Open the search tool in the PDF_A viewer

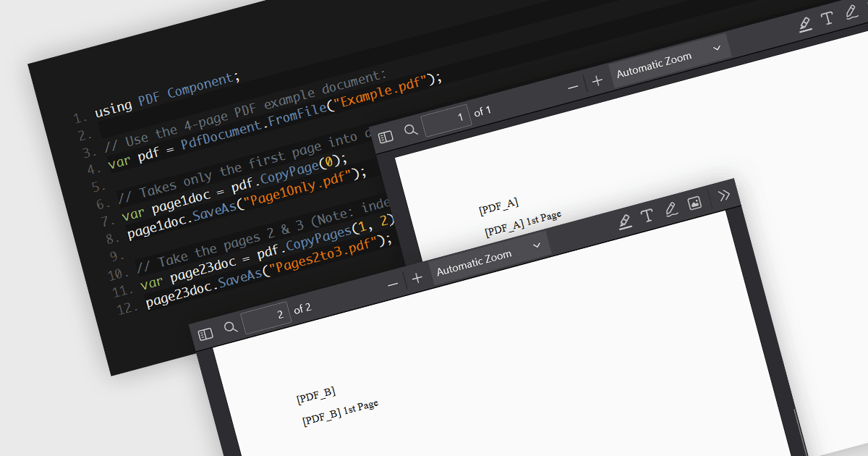tap(410, 130)
